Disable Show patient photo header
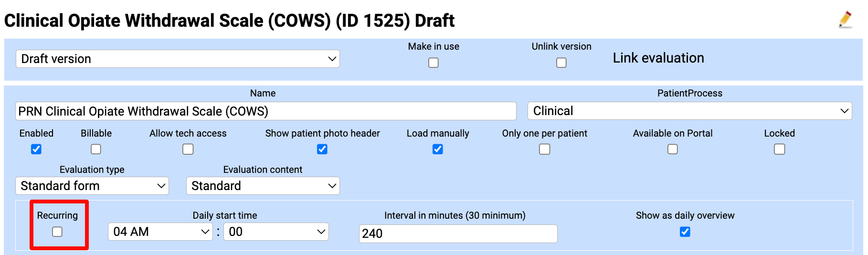The width and height of the screenshot is (868, 255). click(x=322, y=149)
